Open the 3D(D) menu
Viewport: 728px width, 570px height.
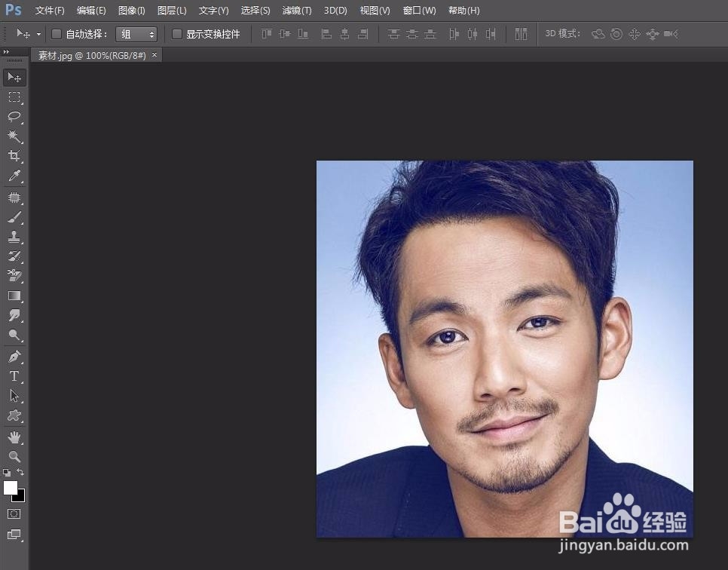pos(335,11)
